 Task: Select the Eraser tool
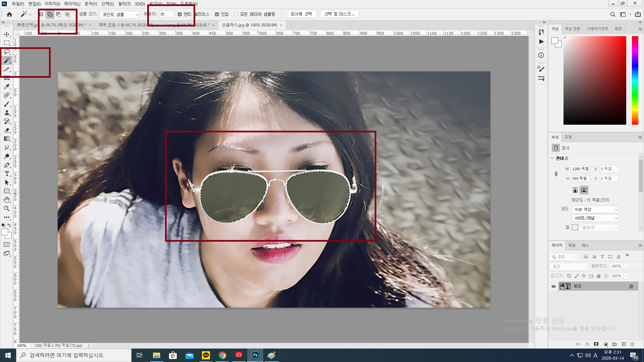(7, 130)
